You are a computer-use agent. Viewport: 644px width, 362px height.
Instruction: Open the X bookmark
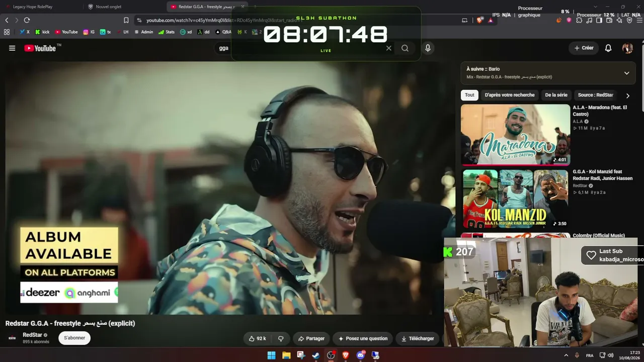pos(25,32)
